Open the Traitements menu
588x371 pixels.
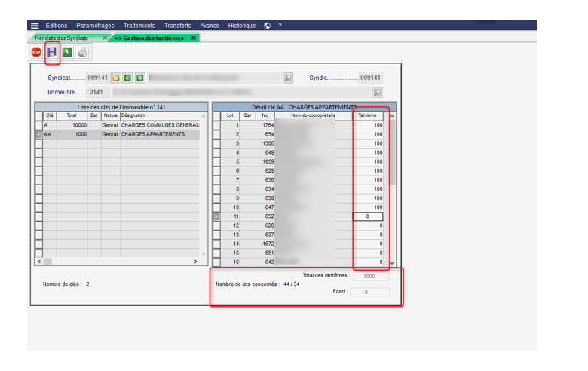point(139,26)
